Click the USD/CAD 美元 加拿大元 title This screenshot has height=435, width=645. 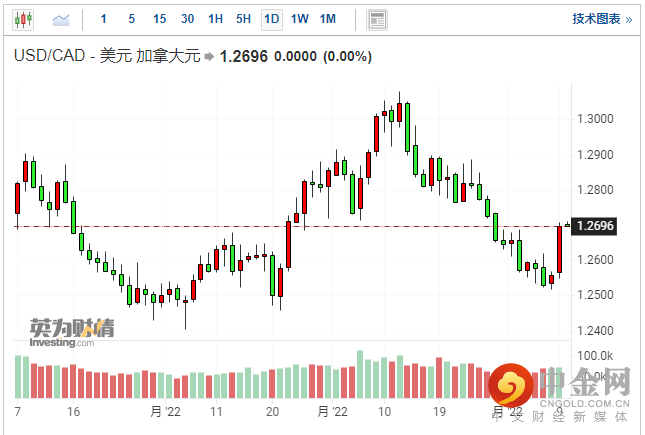click(107, 56)
